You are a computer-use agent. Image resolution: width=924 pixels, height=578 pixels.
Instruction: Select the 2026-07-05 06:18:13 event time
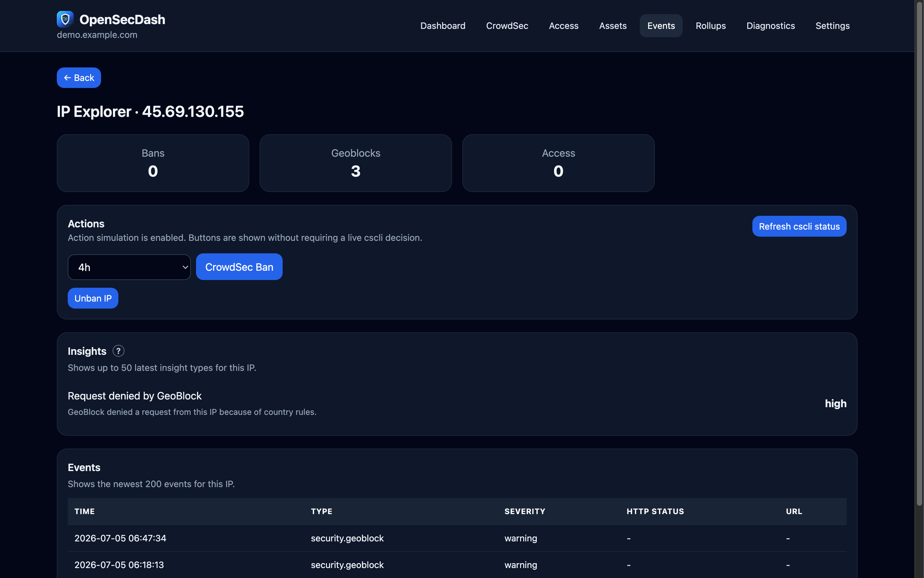(119, 565)
